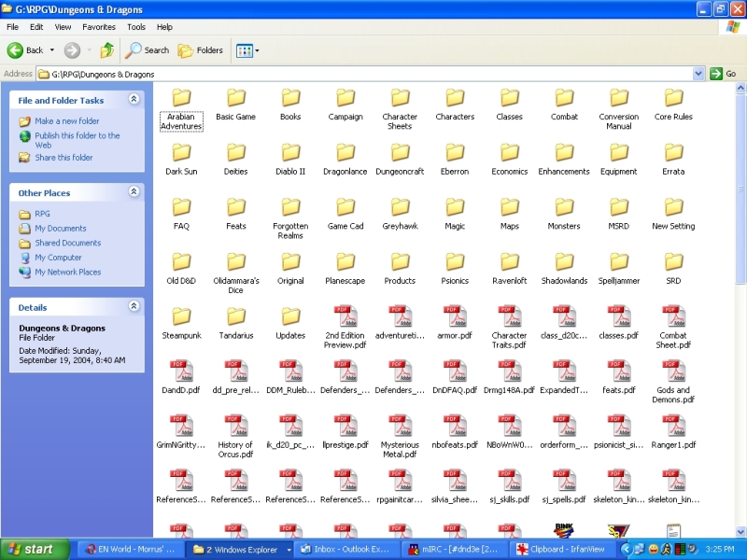The height and width of the screenshot is (560, 747).
Task: Open the Steampunk folder
Action: pos(181,324)
